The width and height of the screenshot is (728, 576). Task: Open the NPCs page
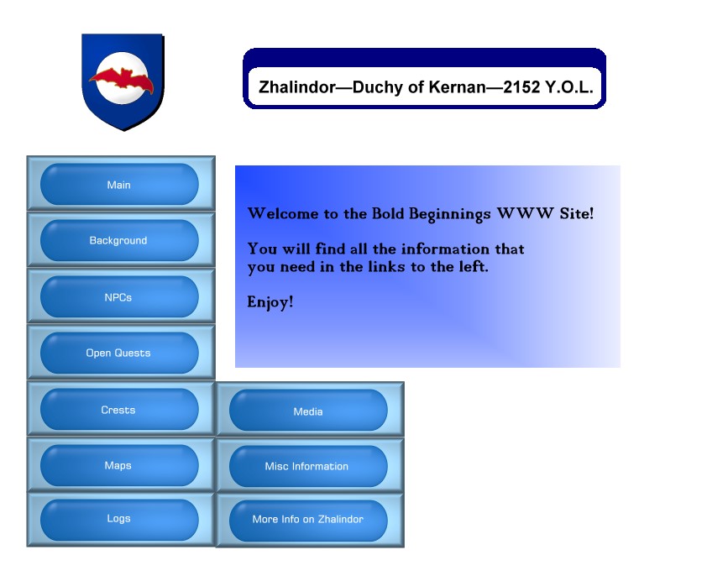pos(119,297)
